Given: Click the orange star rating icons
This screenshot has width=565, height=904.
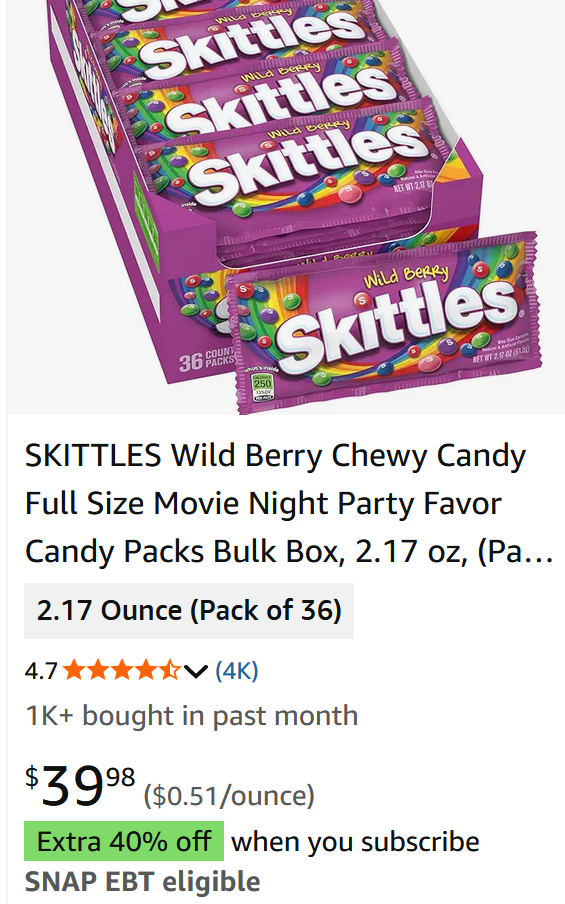Looking at the screenshot, I should (x=122, y=671).
